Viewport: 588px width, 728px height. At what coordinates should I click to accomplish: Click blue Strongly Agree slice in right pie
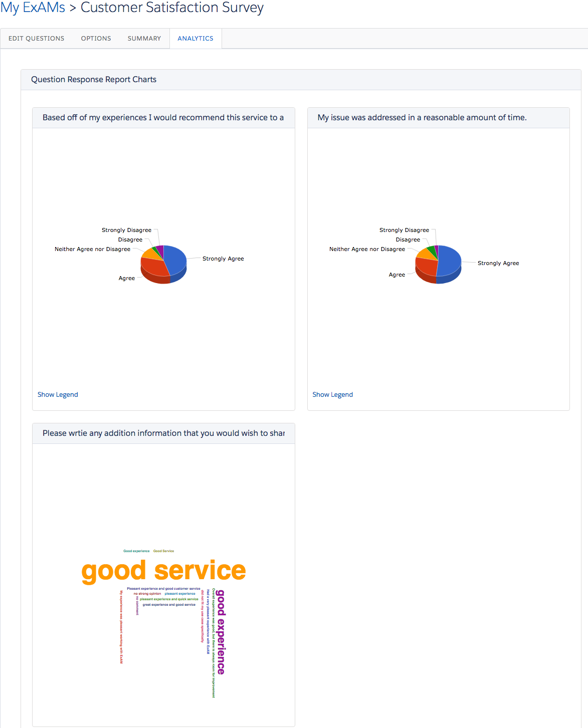click(x=450, y=261)
